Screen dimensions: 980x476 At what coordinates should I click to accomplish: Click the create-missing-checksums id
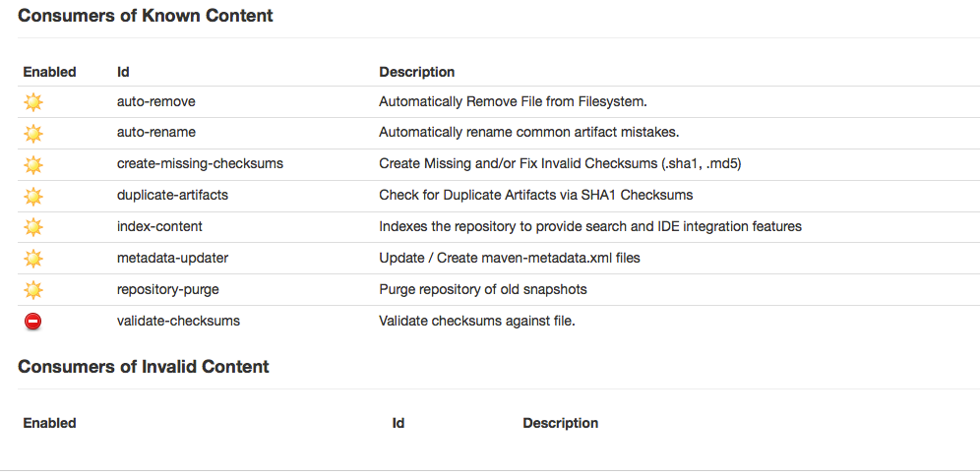click(200, 164)
